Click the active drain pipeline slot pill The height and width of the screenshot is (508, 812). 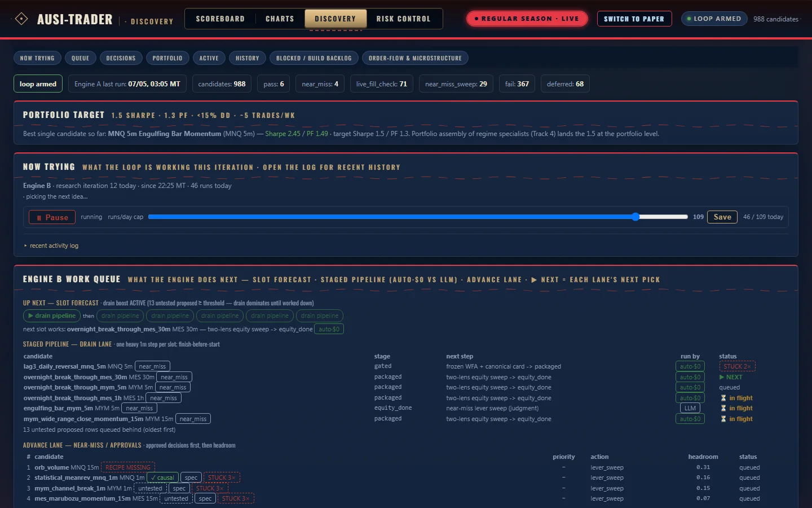point(51,316)
